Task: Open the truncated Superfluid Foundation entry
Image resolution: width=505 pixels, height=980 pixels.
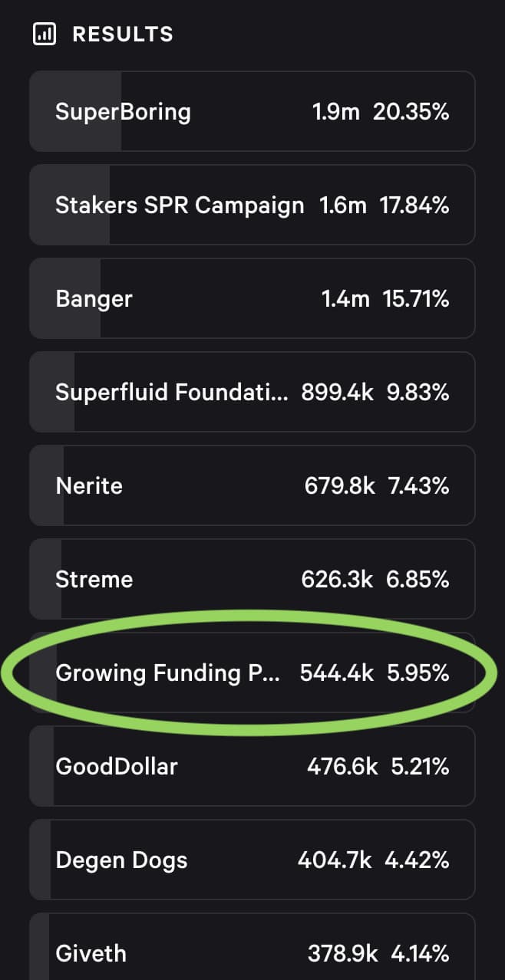Action: 172,393
